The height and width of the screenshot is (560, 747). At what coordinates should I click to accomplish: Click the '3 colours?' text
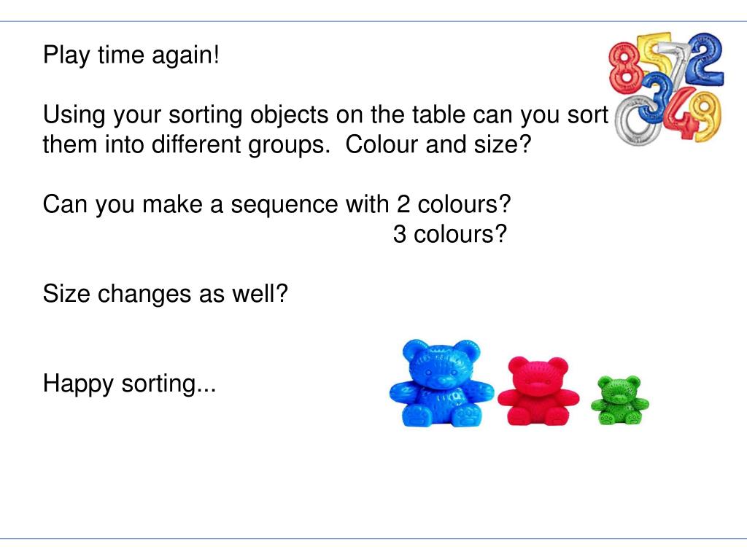tap(449, 234)
